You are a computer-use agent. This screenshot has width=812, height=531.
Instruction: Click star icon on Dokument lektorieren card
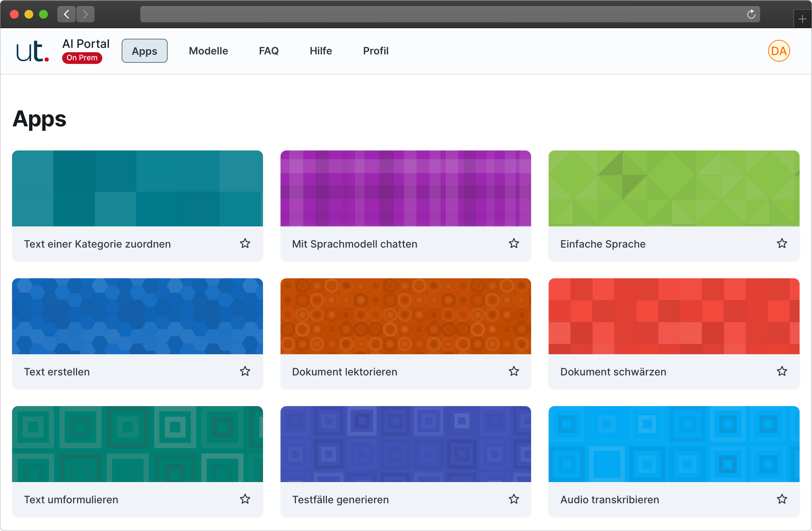[514, 371]
